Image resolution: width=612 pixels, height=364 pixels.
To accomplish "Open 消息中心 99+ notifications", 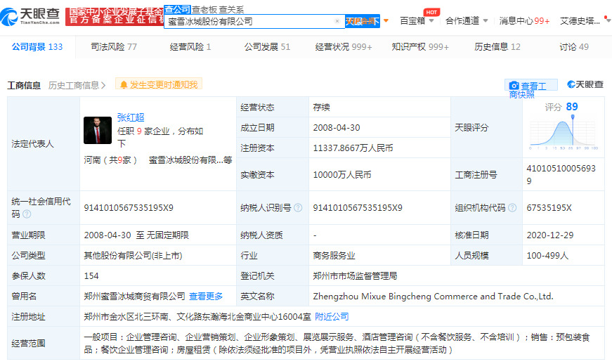I will [x=524, y=21].
